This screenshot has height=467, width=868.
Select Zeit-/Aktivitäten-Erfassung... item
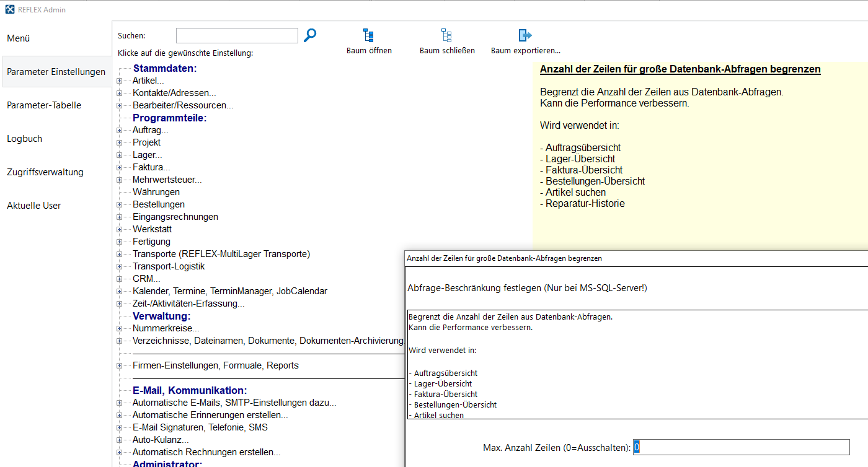point(188,303)
